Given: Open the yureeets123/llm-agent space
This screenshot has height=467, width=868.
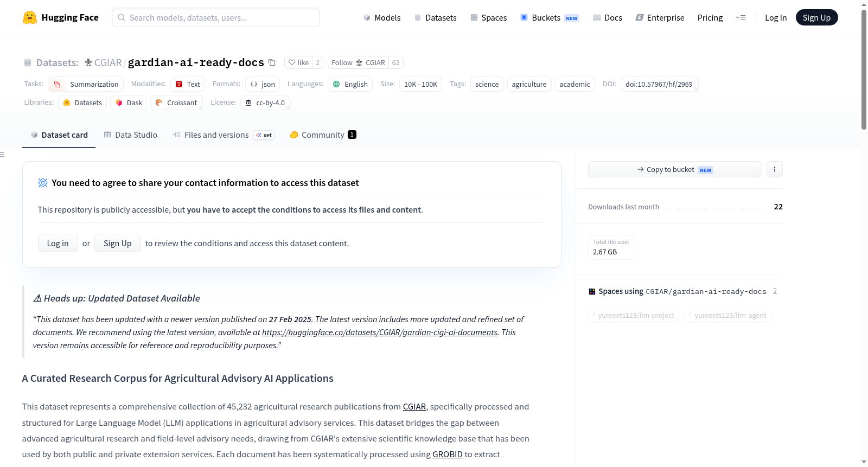Looking at the screenshot, I should (x=728, y=315).
